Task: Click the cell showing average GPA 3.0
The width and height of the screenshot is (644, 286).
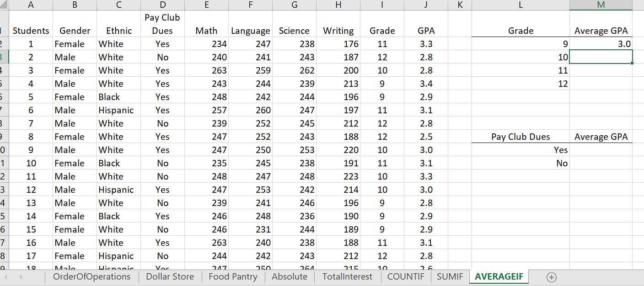Action: coord(601,44)
